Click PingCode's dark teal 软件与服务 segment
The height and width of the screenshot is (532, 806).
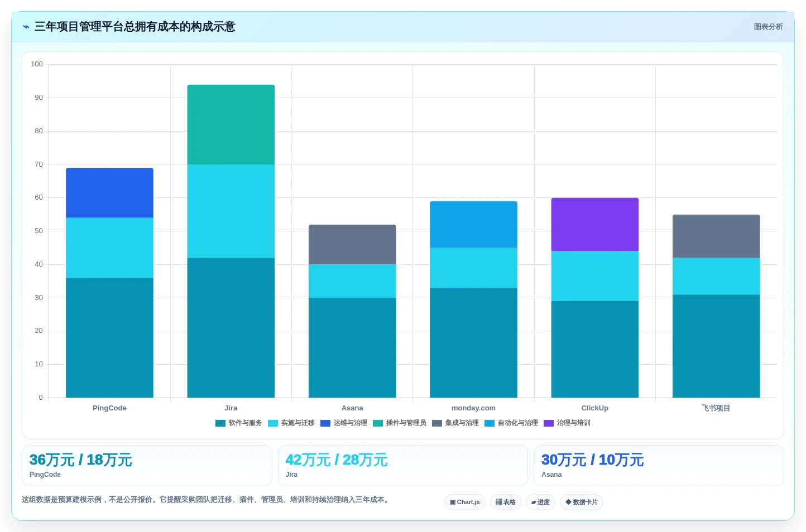coord(109,338)
